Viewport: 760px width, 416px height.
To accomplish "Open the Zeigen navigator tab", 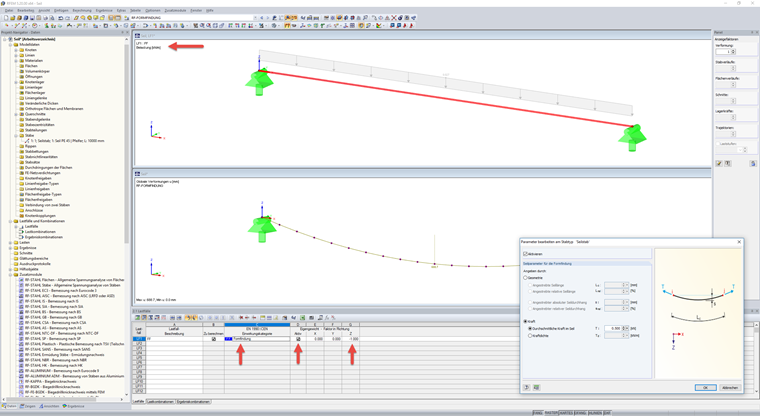I will coord(28,406).
